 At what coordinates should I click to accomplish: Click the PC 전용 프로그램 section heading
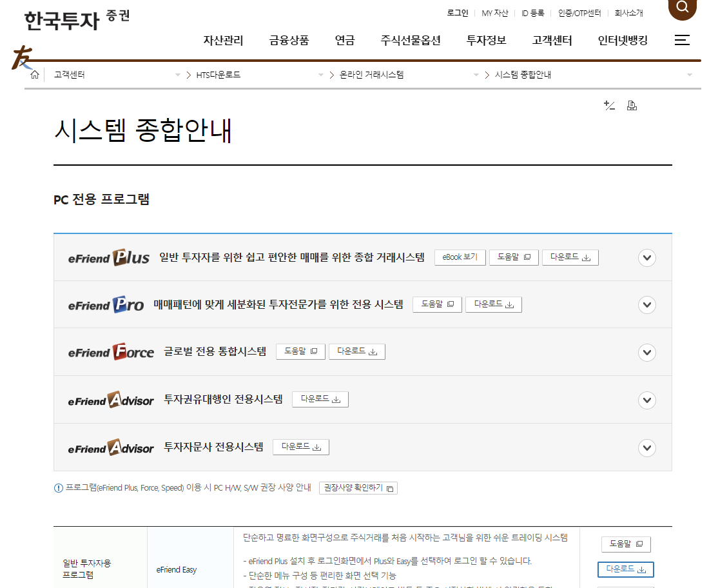tap(101, 199)
